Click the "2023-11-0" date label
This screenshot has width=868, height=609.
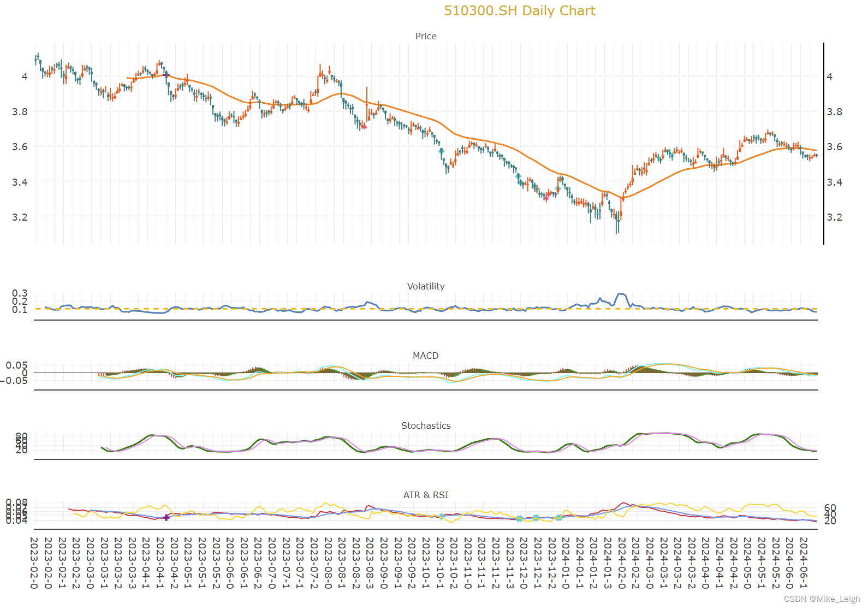tap(467, 563)
